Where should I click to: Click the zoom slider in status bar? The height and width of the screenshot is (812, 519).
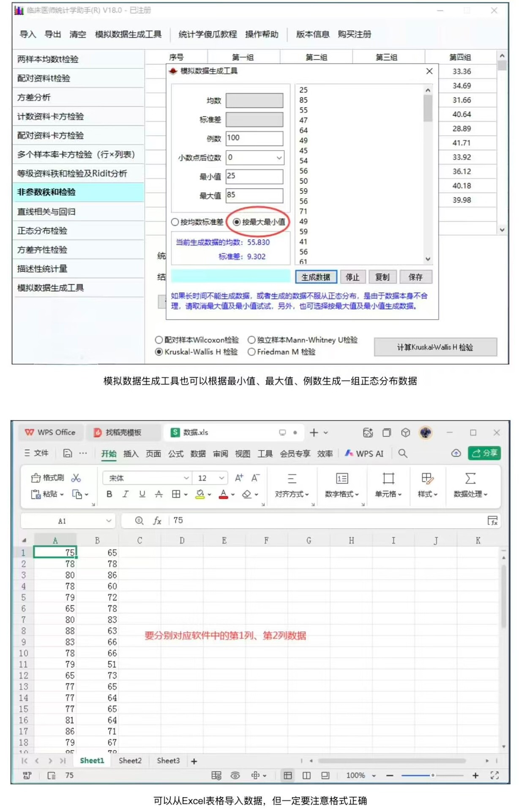[x=432, y=776]
